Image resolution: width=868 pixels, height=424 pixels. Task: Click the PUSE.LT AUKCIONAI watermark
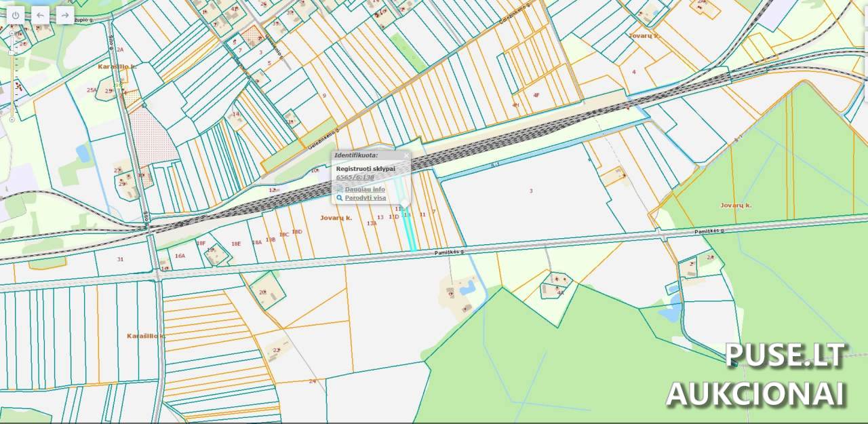click(x=756, y=374)
